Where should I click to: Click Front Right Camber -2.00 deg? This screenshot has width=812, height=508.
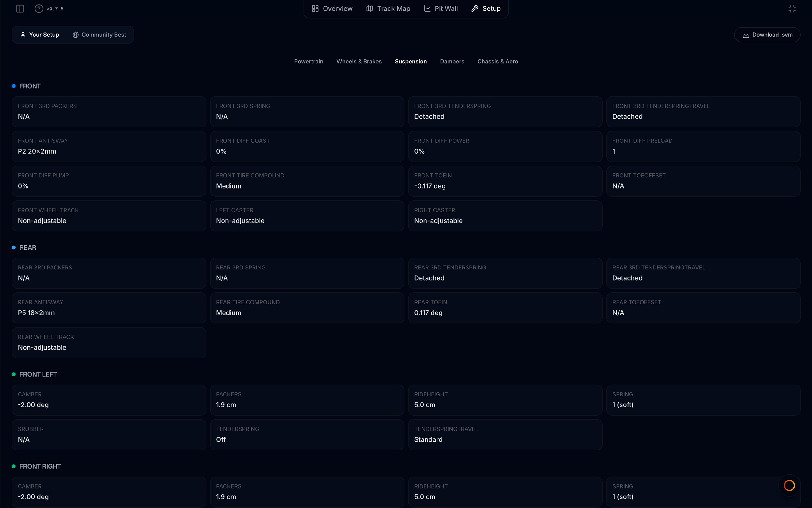coord(109,492)
